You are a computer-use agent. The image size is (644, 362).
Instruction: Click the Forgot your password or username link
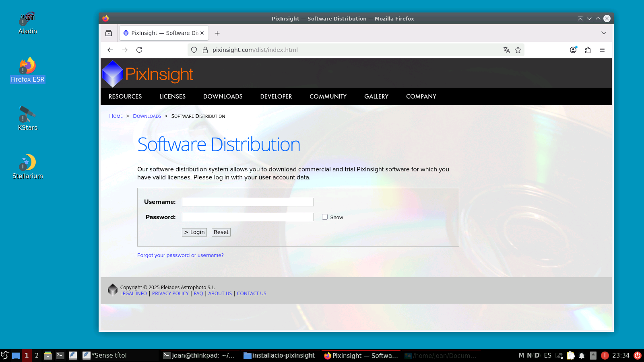[x=180, y=255]
